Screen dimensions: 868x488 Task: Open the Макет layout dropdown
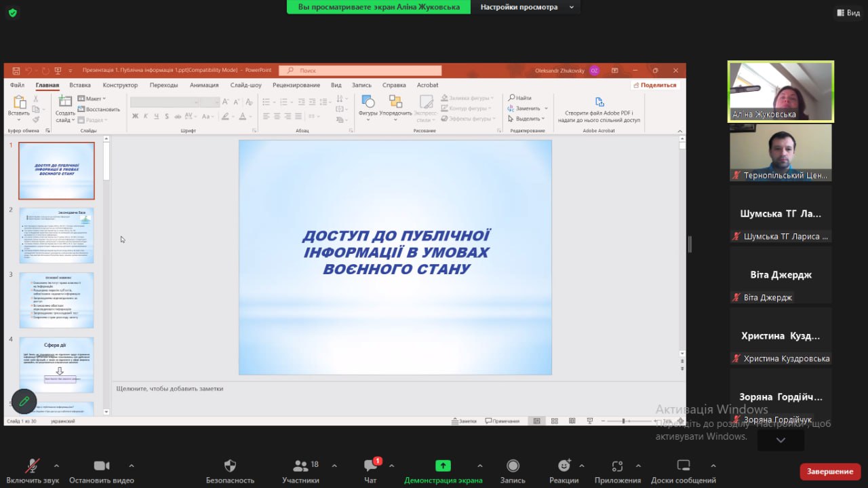(93, 98)
